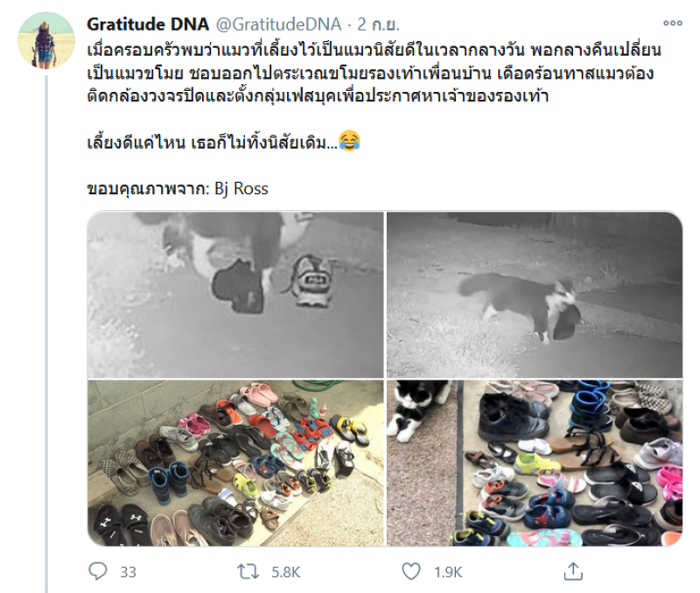
Task: Click the photo credit Bj Ross text
Action: [241, 189]
